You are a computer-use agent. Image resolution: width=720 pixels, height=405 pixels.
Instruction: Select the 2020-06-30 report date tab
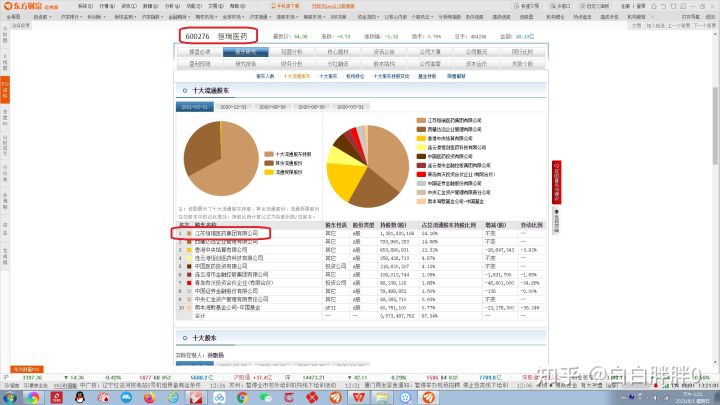[x=311, y=107]
